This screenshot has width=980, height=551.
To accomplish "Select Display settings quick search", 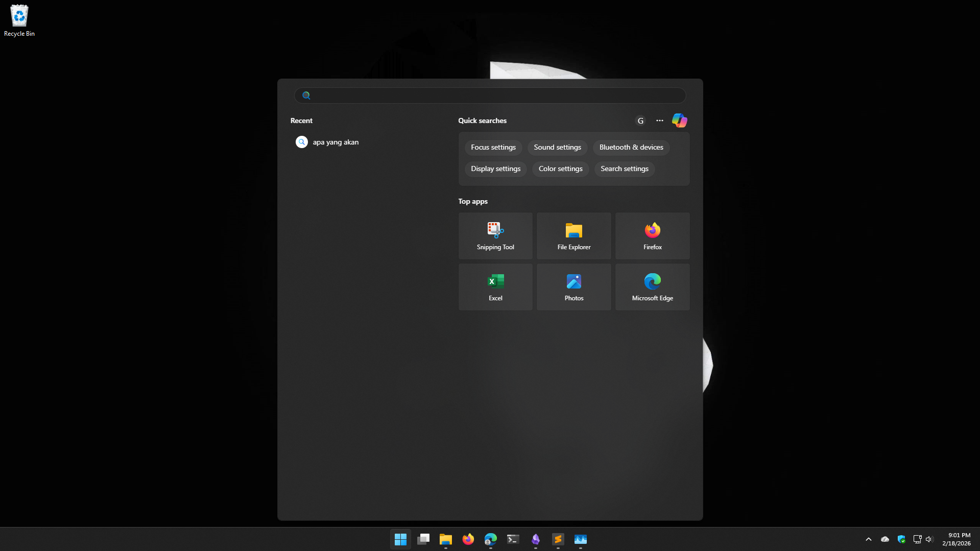I will pos(495,169).
